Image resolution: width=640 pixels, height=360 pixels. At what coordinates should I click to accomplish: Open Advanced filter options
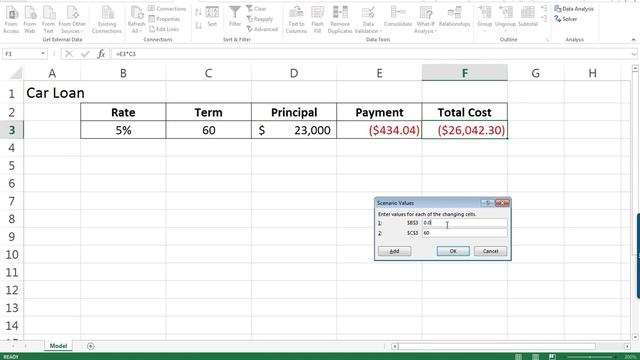point(262,29)
